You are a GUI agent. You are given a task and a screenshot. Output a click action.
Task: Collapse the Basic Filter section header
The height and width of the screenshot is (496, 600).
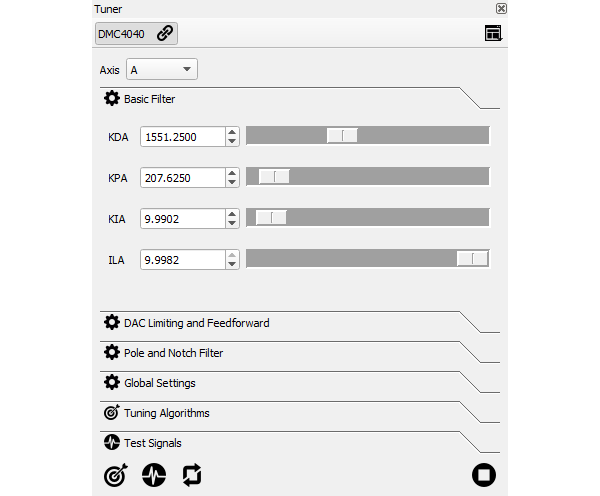coord(150,99)
